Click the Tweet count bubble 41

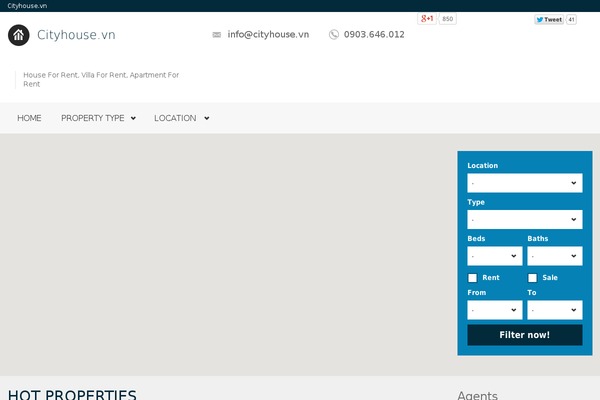(x=571, y=20)
